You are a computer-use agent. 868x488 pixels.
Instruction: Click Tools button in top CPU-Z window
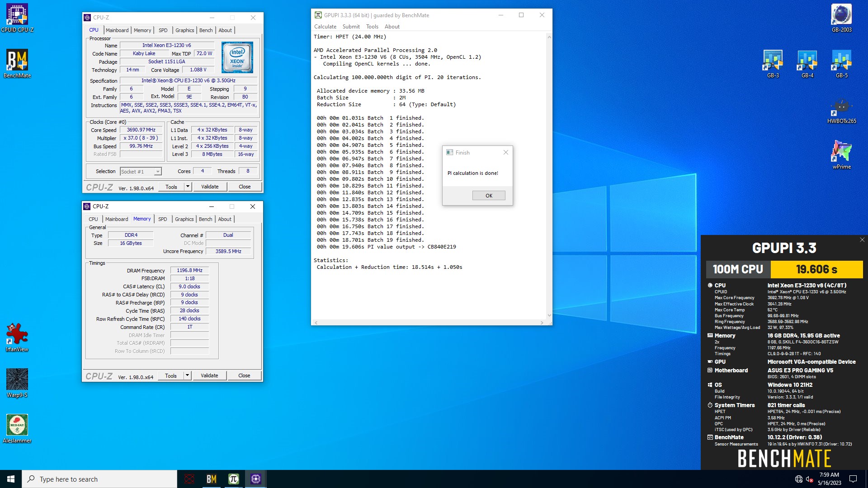coord(171,187)
